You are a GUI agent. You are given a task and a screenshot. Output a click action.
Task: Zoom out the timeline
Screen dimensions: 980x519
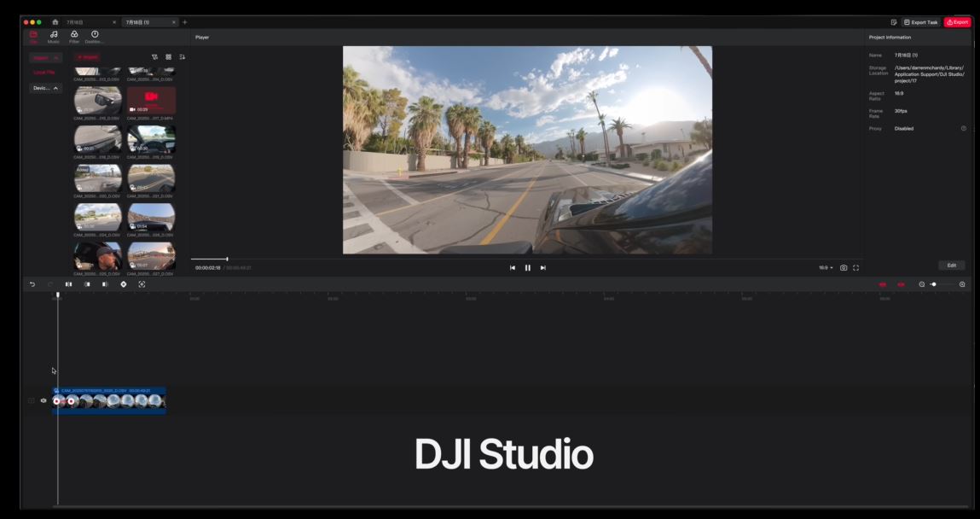[922, 284]
